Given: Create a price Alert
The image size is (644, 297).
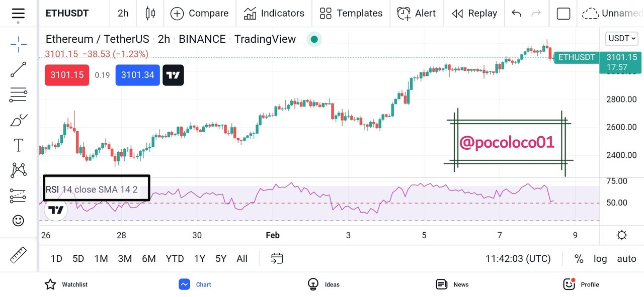Looking at the screenshot, I should click(416, 14).
